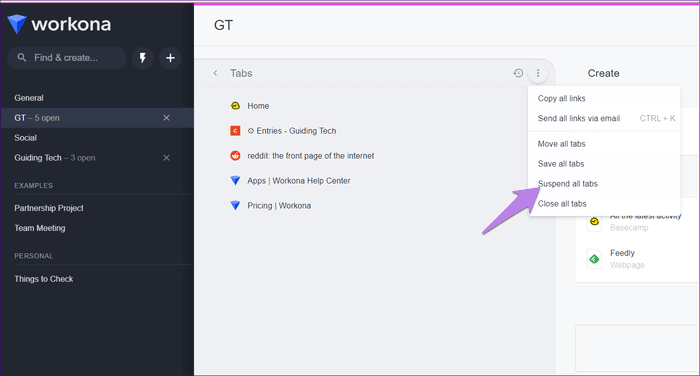Open the Team Meeting example

click(x=40, y=228)
